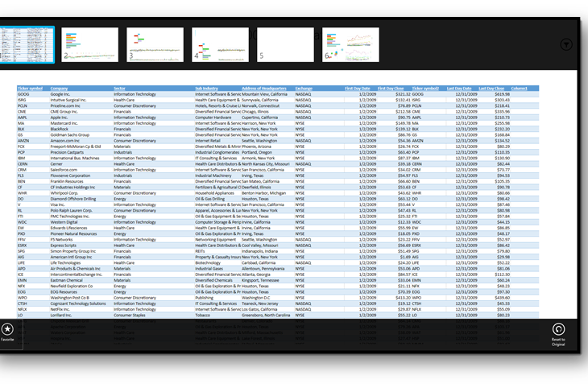Open blank view thumbnail number 5
This screenshot has width=588, height=392.
[285, 44]
